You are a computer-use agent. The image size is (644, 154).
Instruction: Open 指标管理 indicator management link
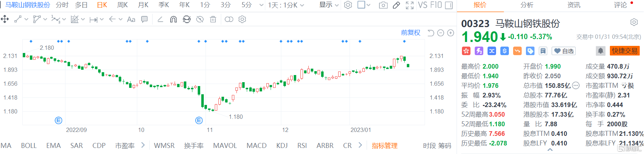[x=384, y=145]
